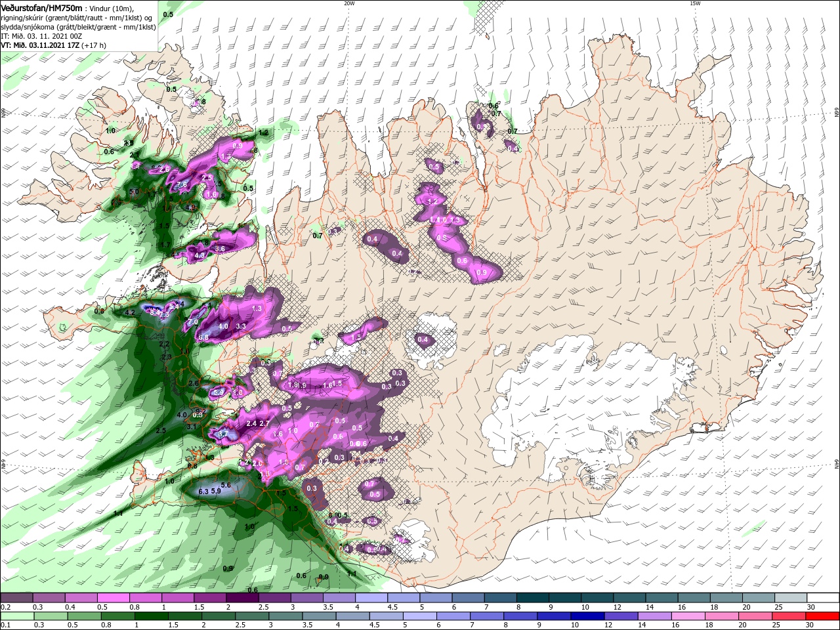Click the dark green 1 swatch in lower legend

point(152,617)
